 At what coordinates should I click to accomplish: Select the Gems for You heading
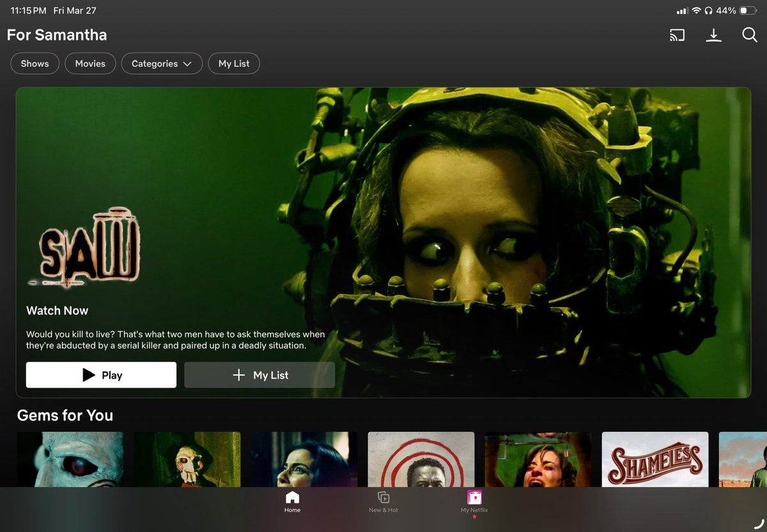65,415
